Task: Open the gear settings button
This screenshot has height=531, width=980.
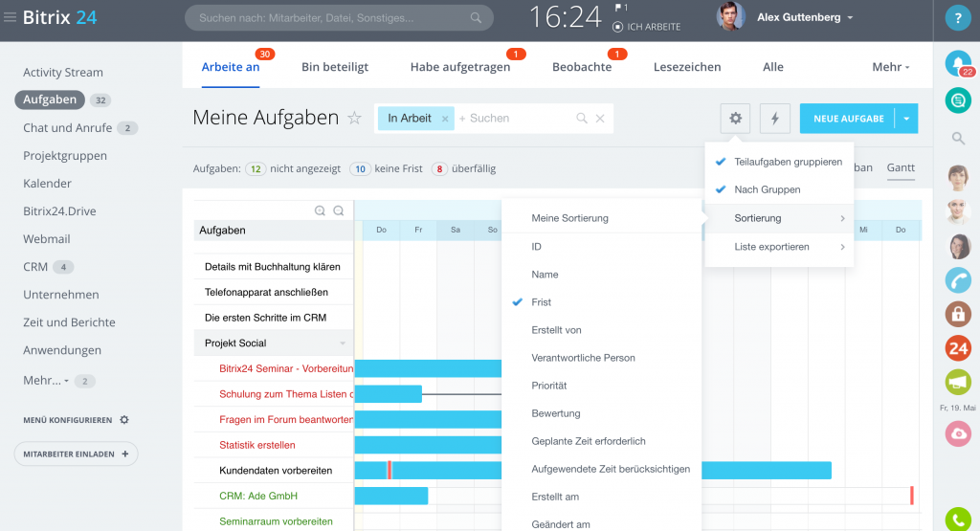Action: pos(735,118)
